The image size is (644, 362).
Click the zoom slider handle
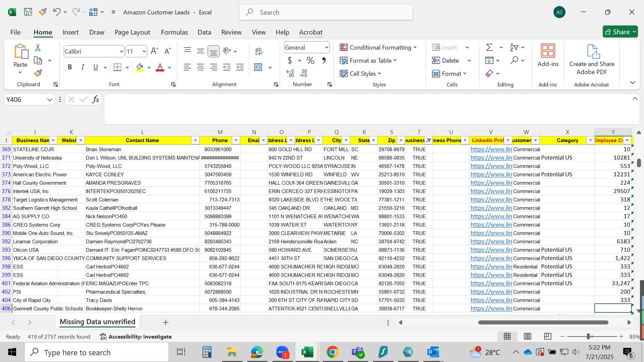coord(588,336)
